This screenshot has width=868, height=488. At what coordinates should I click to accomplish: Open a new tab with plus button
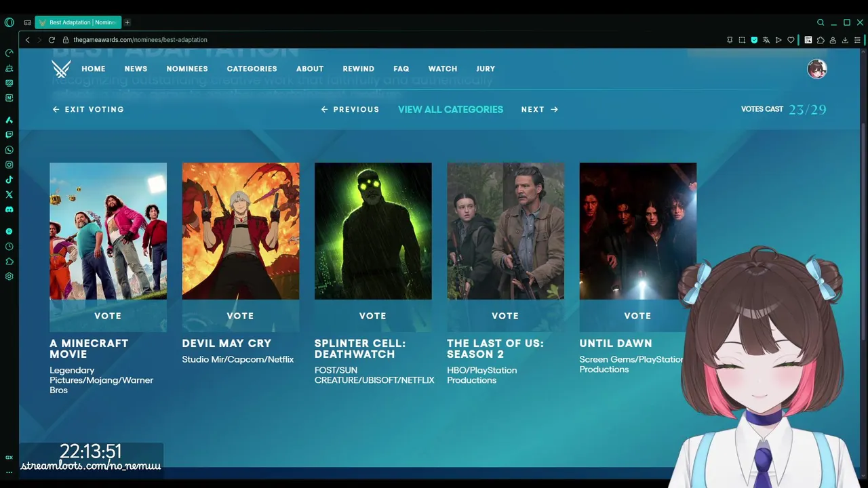127,22
